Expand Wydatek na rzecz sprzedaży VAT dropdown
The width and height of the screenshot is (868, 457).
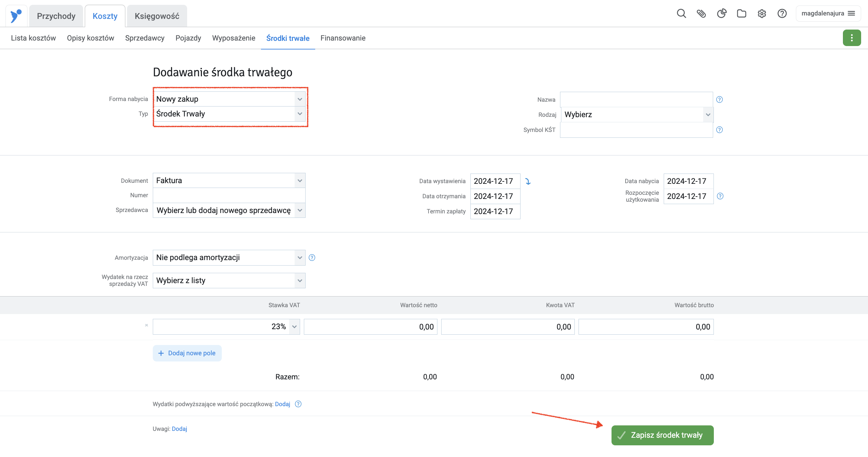pos(229,281)
